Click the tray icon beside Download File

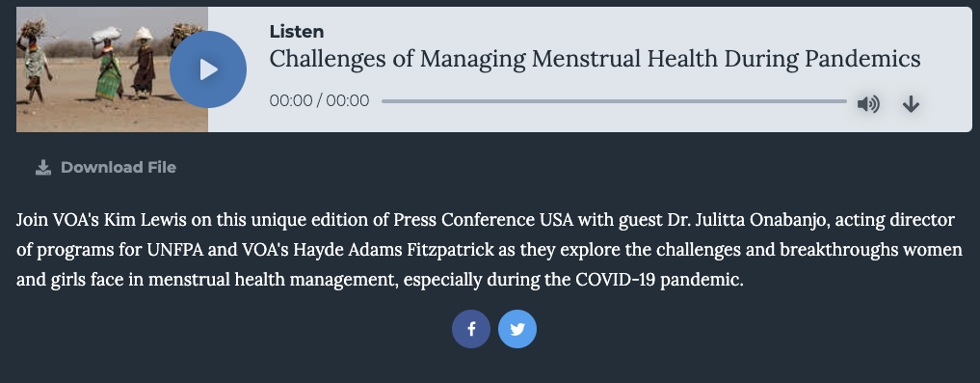click(43, 167)
